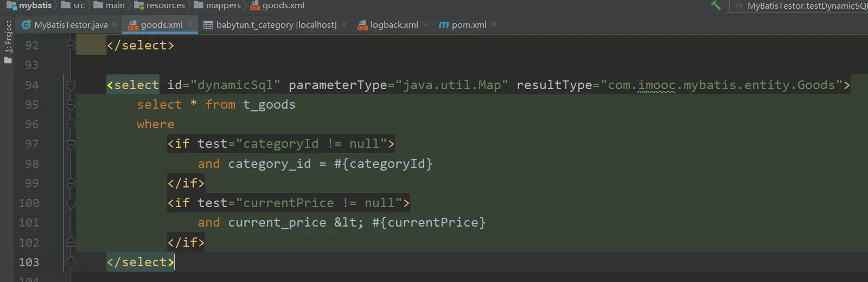The image size is (868, 282).
Task: Close the MyBatisTestor.java tab
Action: (114, 25)
